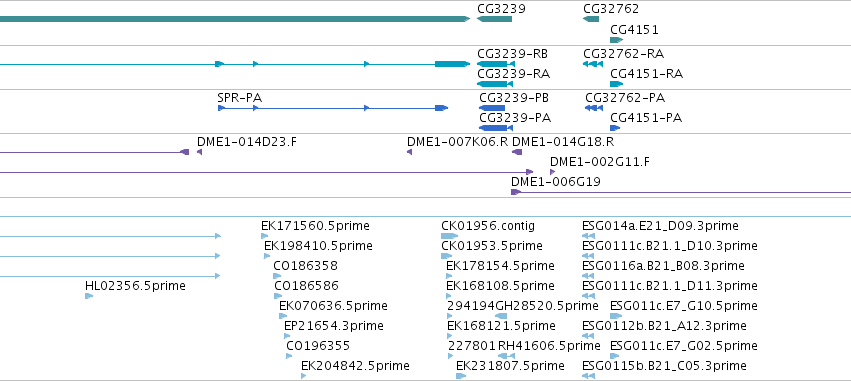The height and width of the screenshot is (381, 851).
Task: Click the long teal gene bar
Action: [x=235, y=19]
